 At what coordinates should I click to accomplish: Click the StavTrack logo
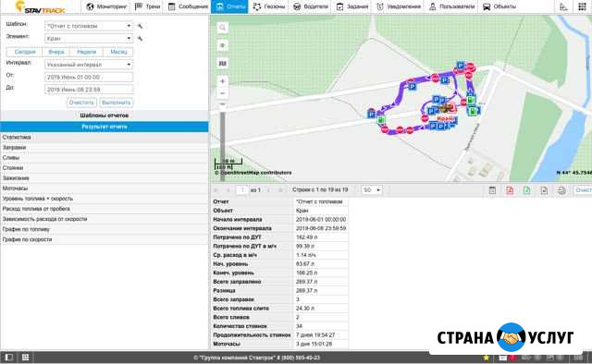click(40, 7)
